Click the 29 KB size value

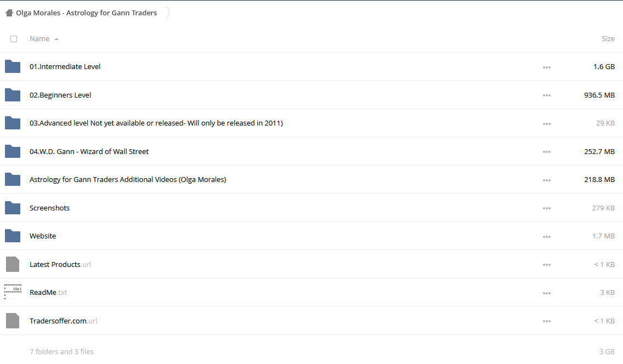pyautogui.click(x=605, y=123)
